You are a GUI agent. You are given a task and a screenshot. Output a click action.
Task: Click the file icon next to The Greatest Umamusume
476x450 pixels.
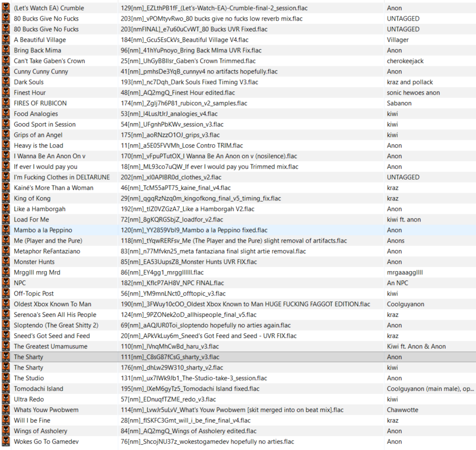(6, 346)
